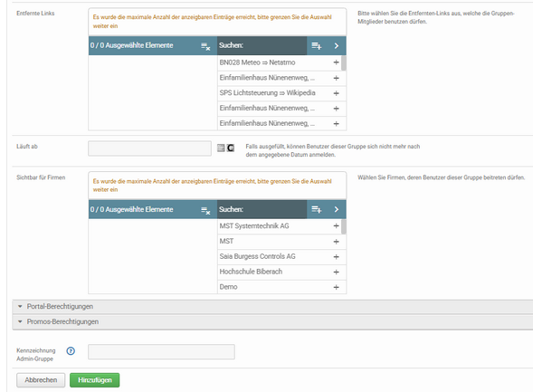Clear the Läuft ab date field

coord(231,148)
